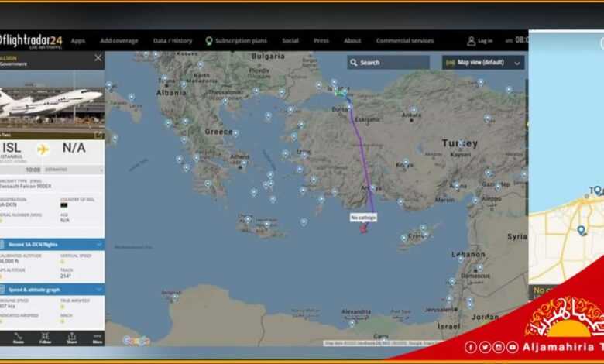Click the YouTube icon near Aljamahiria
Viewport: 604px width, 364px height.
[512, 347]
